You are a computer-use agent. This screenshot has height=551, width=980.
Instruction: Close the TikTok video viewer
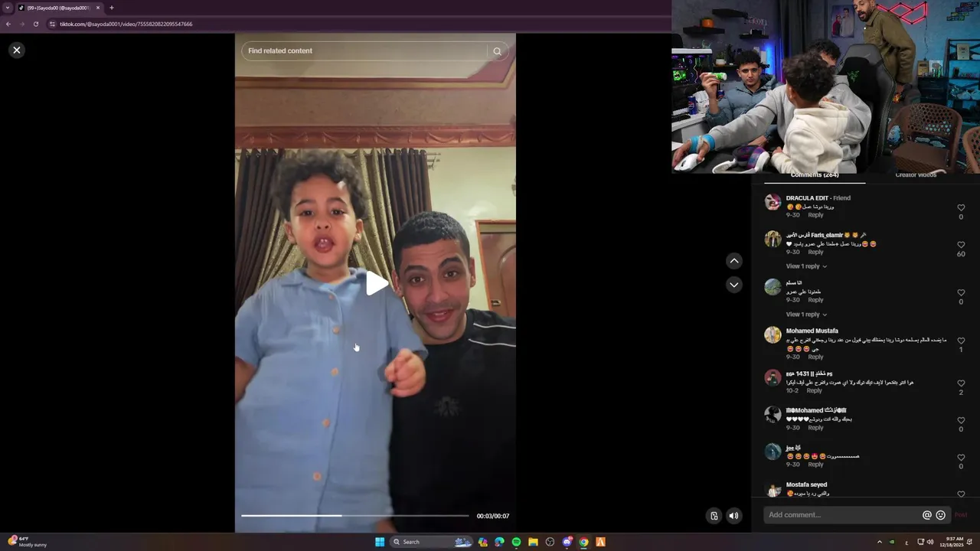[x=17, y=50]
